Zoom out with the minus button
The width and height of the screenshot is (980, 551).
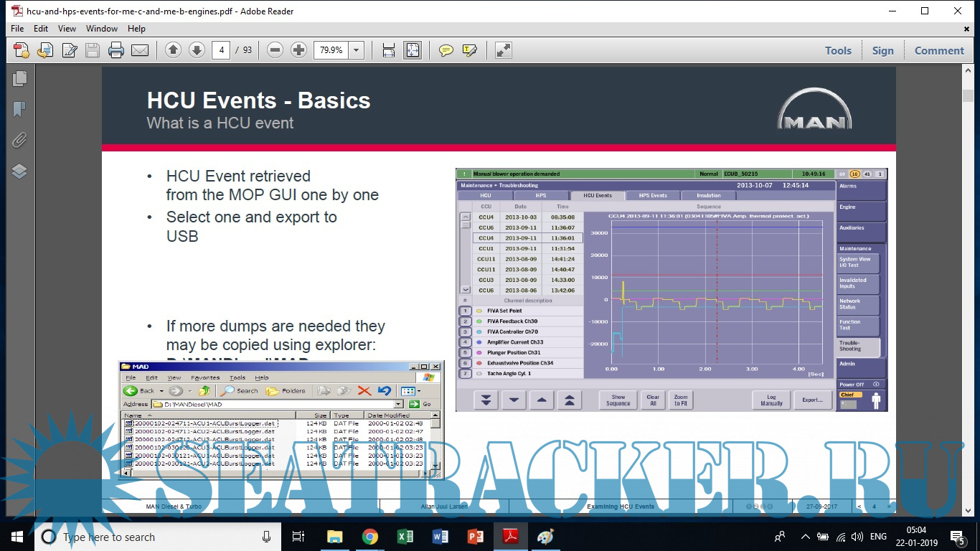(275, 50)
